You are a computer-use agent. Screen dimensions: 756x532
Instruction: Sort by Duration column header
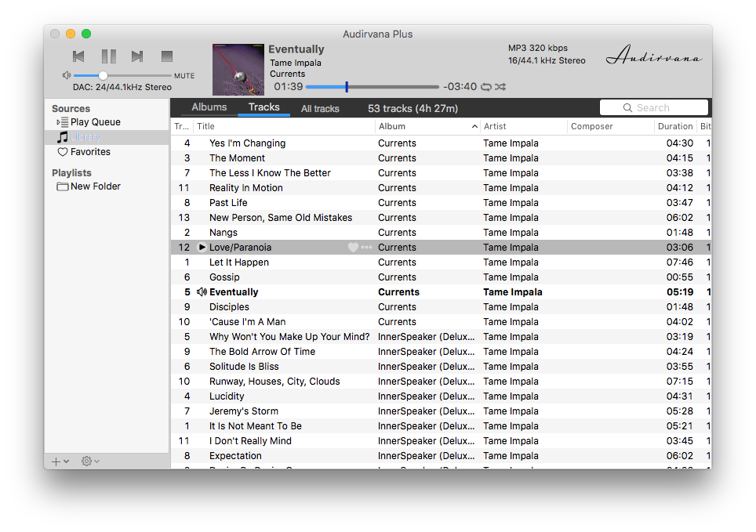point(675,126)
